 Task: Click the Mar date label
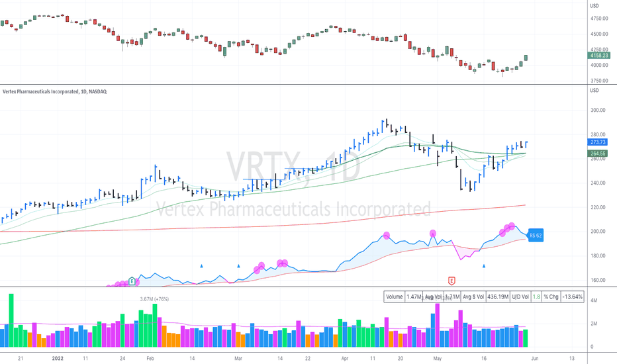pyautogui.click(x=238, y=359)
